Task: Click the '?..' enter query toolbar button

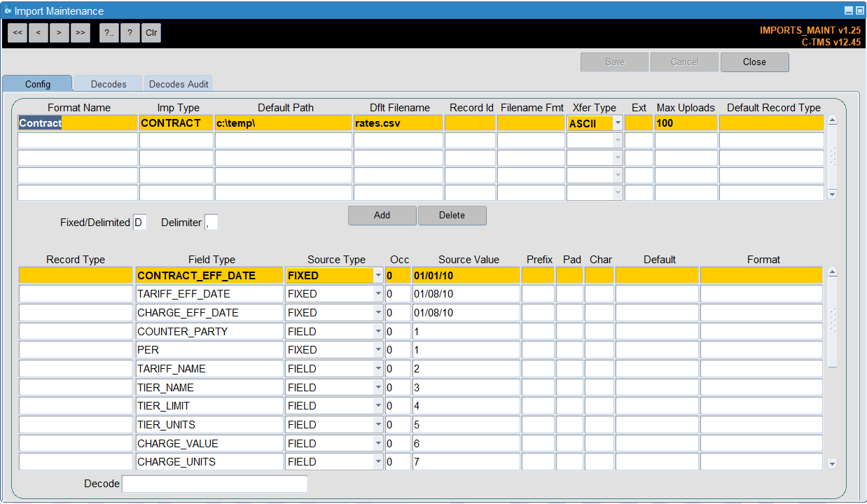Action: [x=109, y=32]
